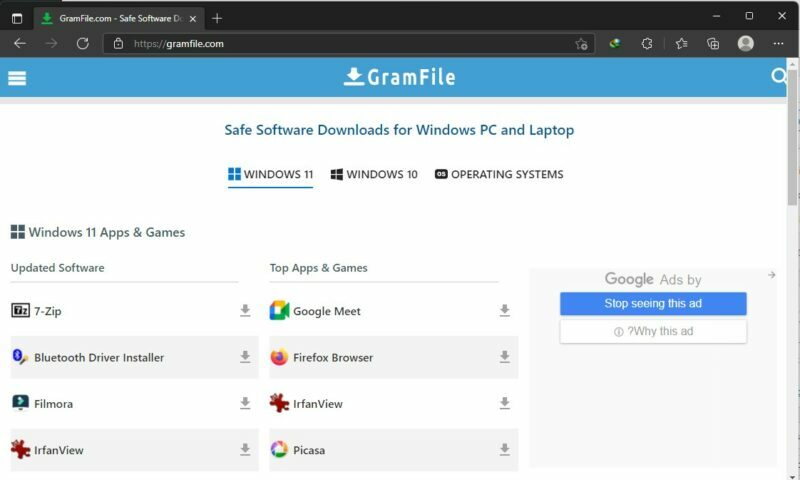Click the page vertical scrollbar thumb
The height and width of the screenshot is (480, 800).
[x=792, y=137]
